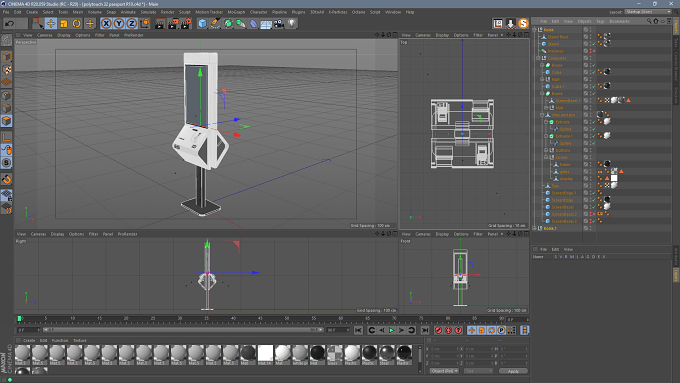Viewport: 680px width, 383px height.
Task: Toggle the Y-axis lock
Action: pyautogui.click(x=119, y=23)
